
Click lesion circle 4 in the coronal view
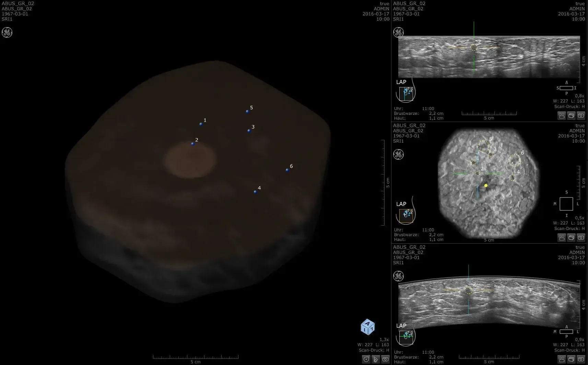pyautogui.click(x=513, y=178)
